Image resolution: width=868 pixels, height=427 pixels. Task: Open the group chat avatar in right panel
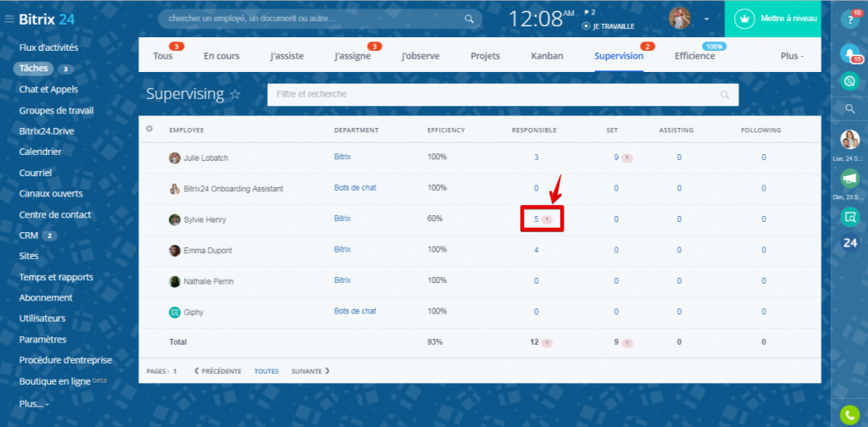[849, 140]
